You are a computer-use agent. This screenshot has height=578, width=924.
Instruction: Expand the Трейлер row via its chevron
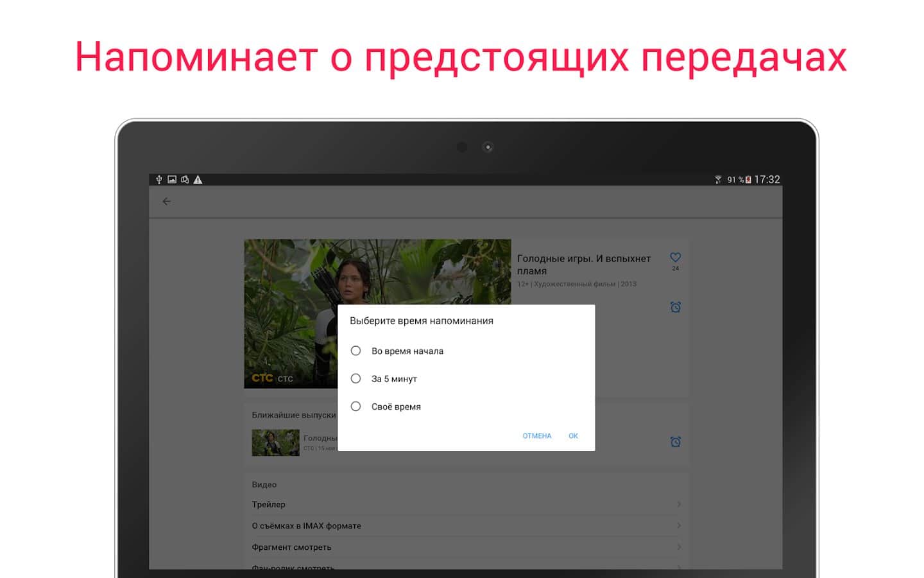[678, 504]
